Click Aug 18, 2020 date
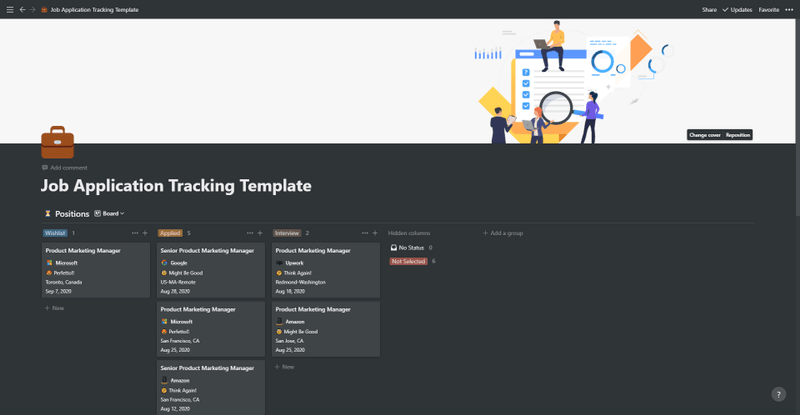 [290, 291]
